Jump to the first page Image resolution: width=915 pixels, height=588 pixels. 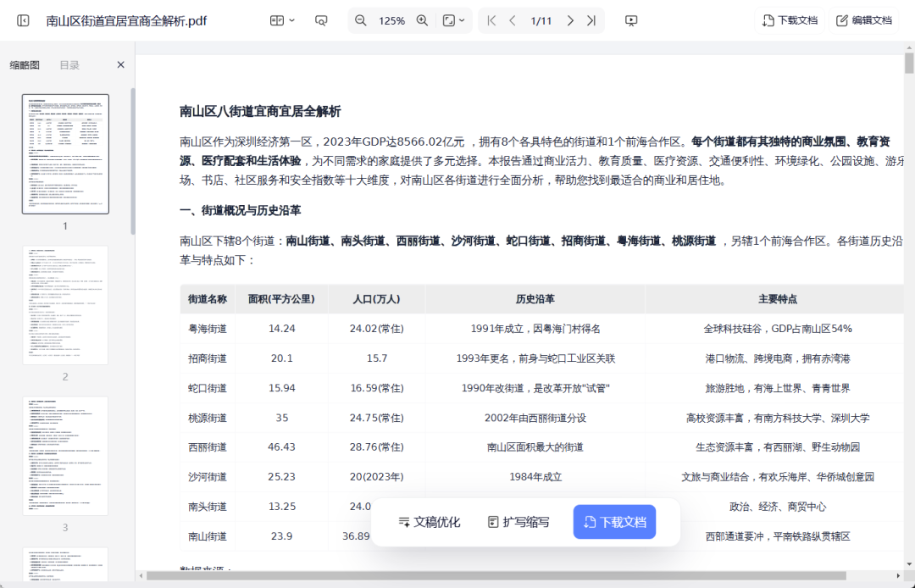point(491,20)
